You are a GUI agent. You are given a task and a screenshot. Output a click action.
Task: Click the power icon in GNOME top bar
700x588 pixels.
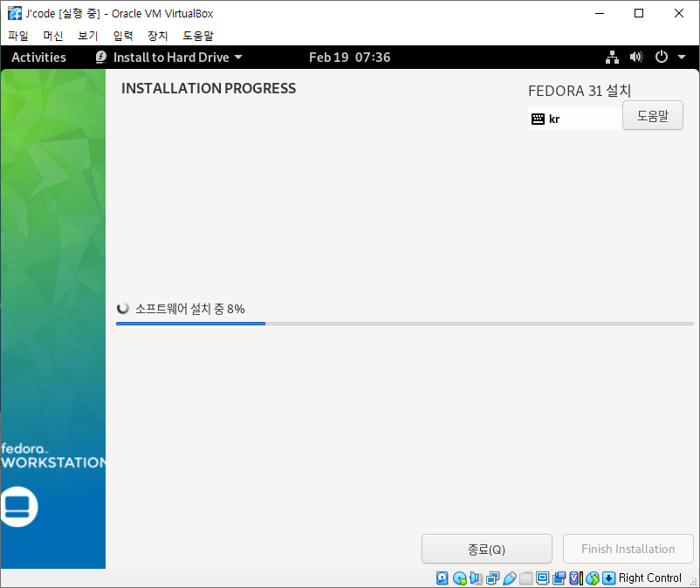tap(662, 57)
